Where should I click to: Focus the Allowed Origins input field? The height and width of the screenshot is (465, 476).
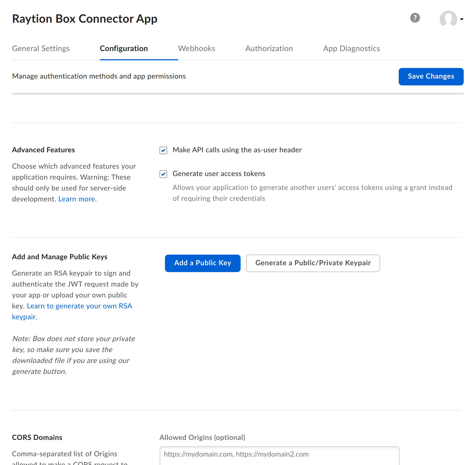(279, 454)
